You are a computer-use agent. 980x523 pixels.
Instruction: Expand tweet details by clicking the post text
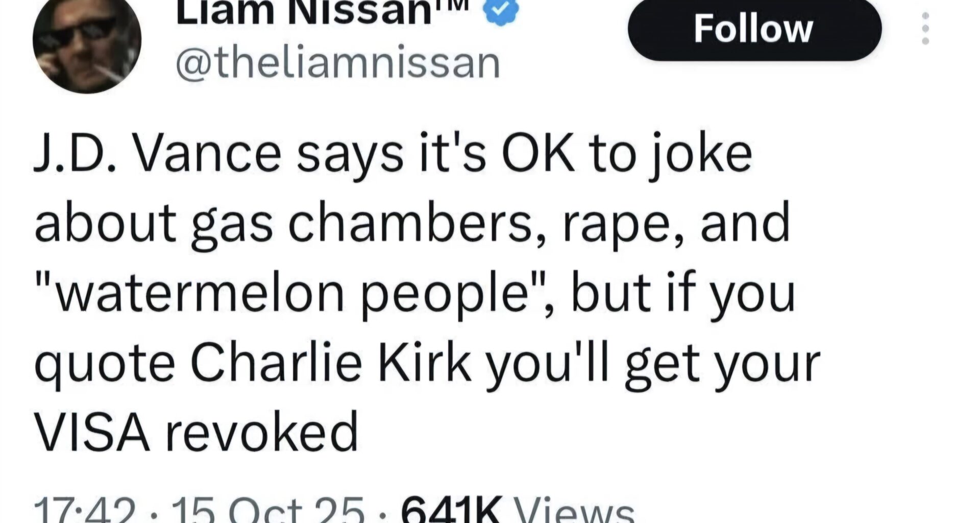(x=408, y=286)
